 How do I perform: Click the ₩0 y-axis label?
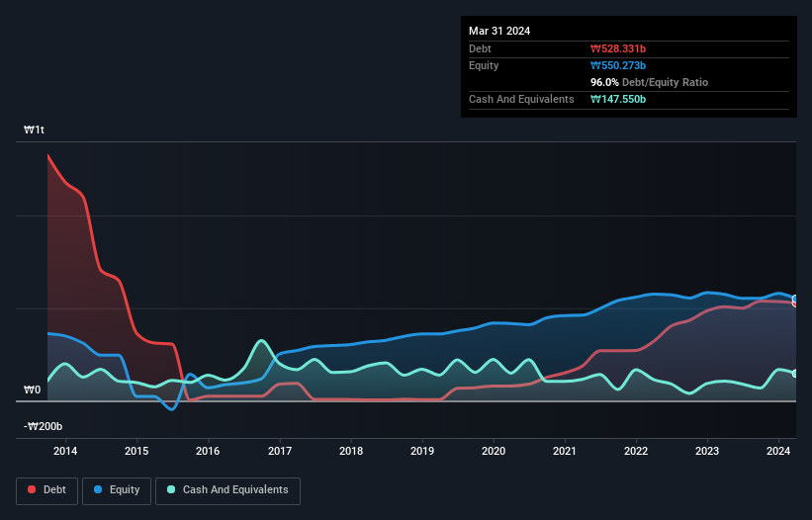click(32, 390)
